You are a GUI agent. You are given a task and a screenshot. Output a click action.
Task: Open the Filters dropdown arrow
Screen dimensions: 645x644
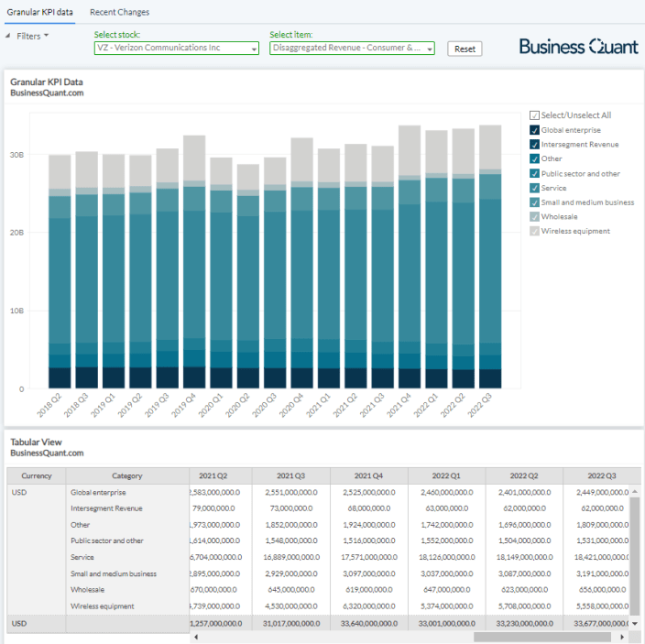click(46, 36)
